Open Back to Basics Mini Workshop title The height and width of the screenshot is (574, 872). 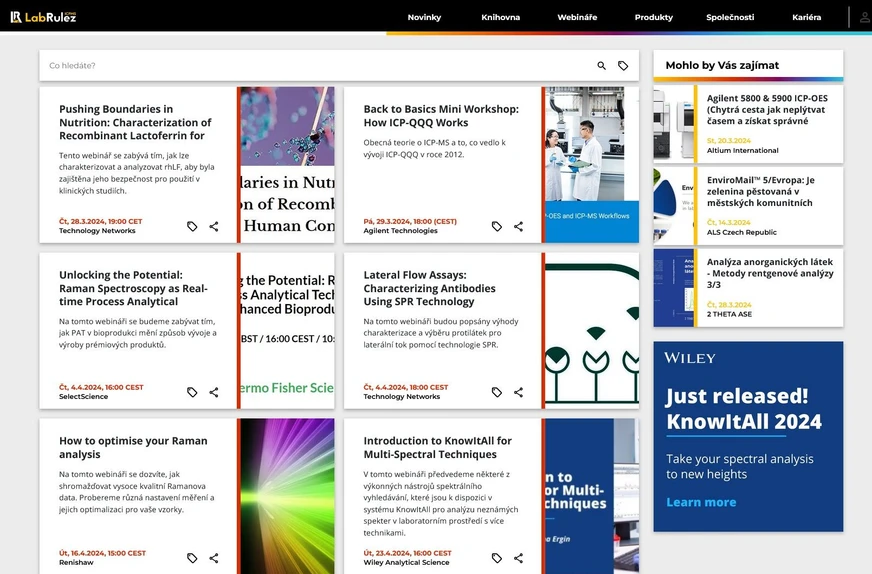pyautogui.click(x=441, y=116)
